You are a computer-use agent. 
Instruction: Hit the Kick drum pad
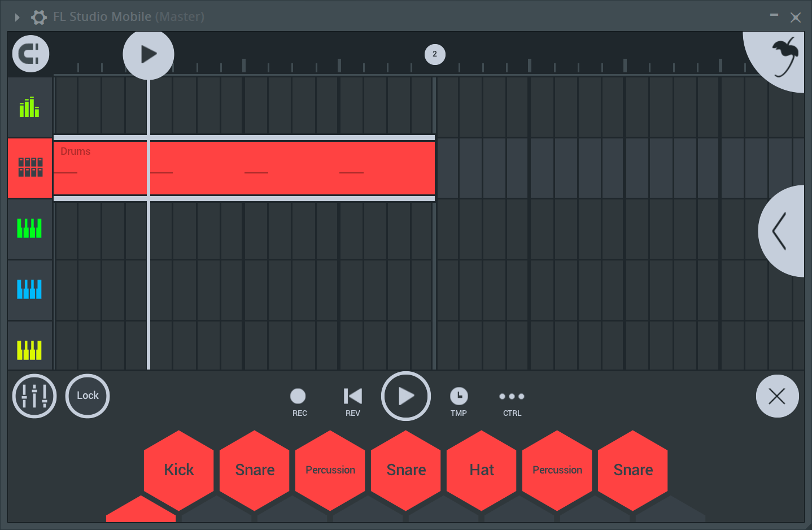point(178,470)
